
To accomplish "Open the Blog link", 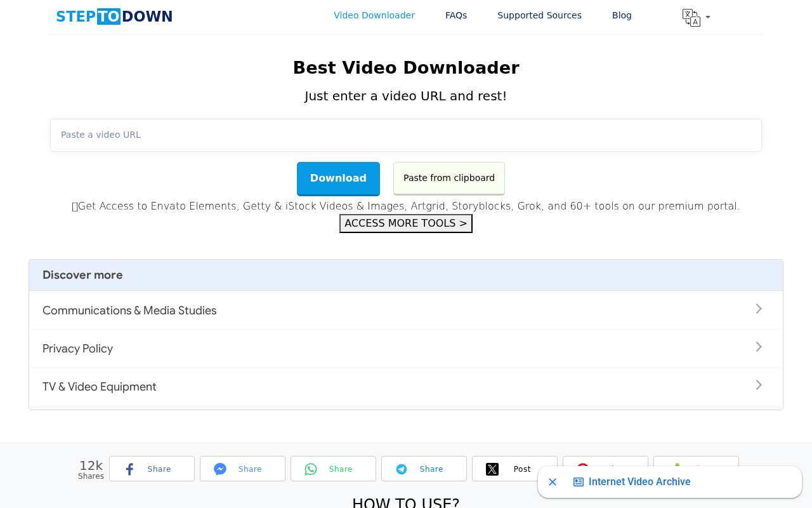I will (622, 15).
